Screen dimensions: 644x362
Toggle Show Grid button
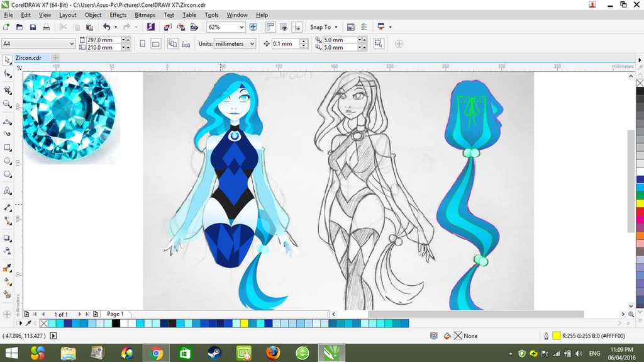tap(284, 27)
